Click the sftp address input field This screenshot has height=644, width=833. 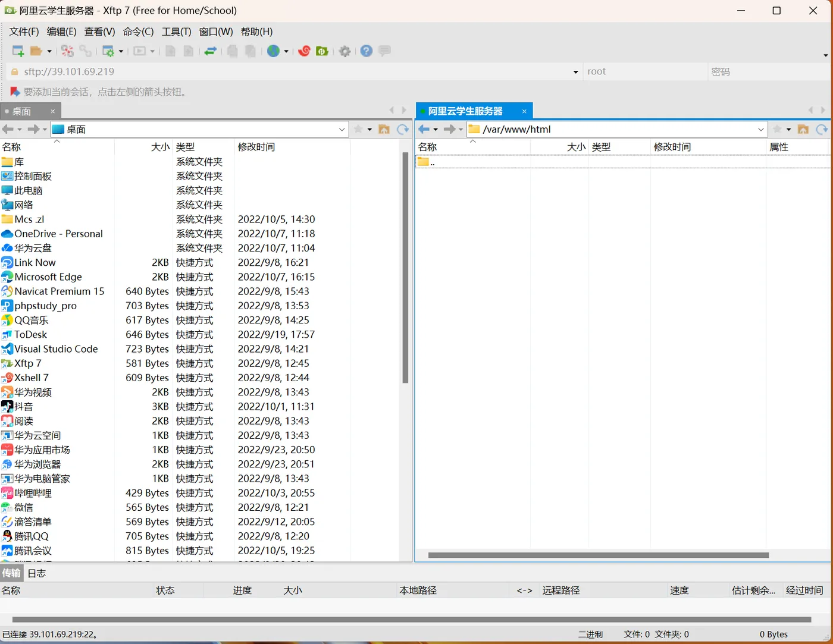click(x=295, y=71)
